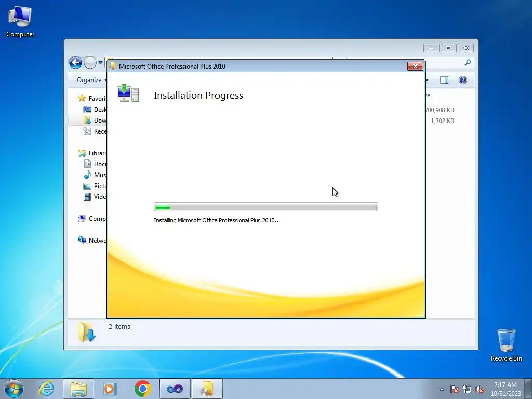
Task: Click the '2 items' status text
Action: click(119, 326)
